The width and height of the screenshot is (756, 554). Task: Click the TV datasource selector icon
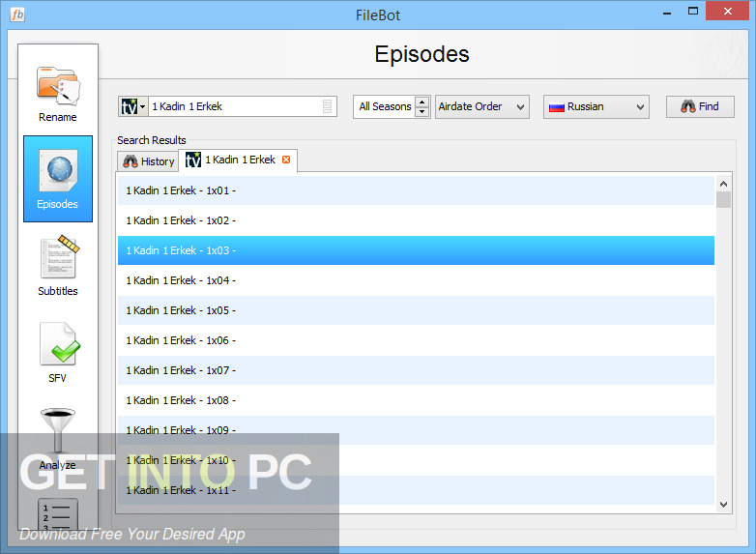pos(132,106)
